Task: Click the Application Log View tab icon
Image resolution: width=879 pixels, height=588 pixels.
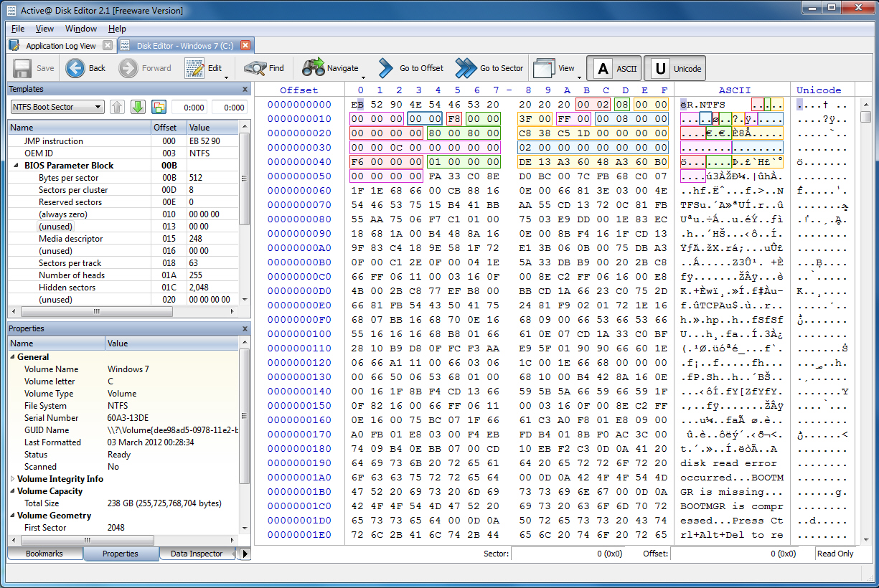Action: 14,45
